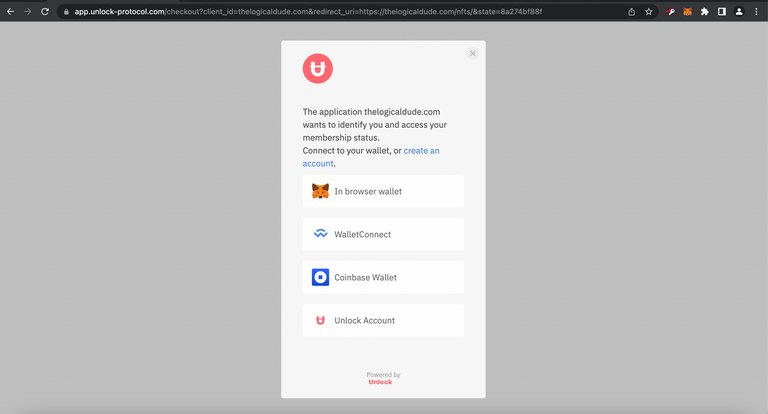Screen dimensions: 768x414
Task: Choose the WalletConnect option
Action: tap(383, 234)
